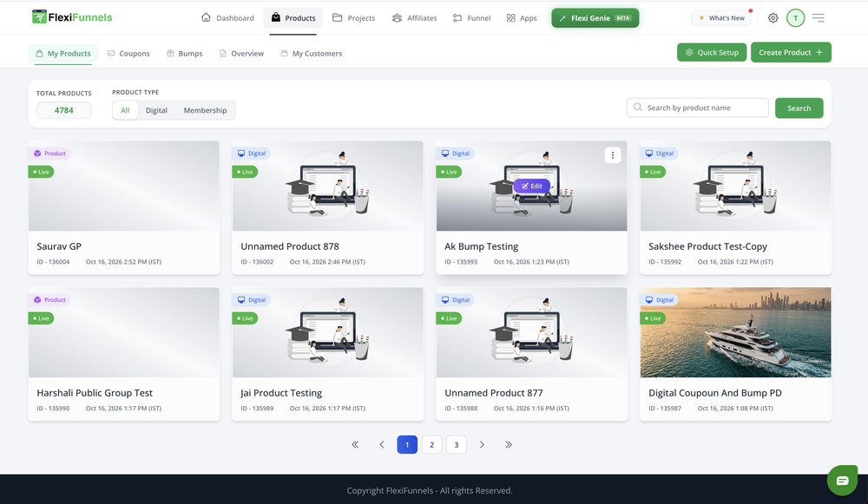Click the total products count 4784

pos(63,110)
